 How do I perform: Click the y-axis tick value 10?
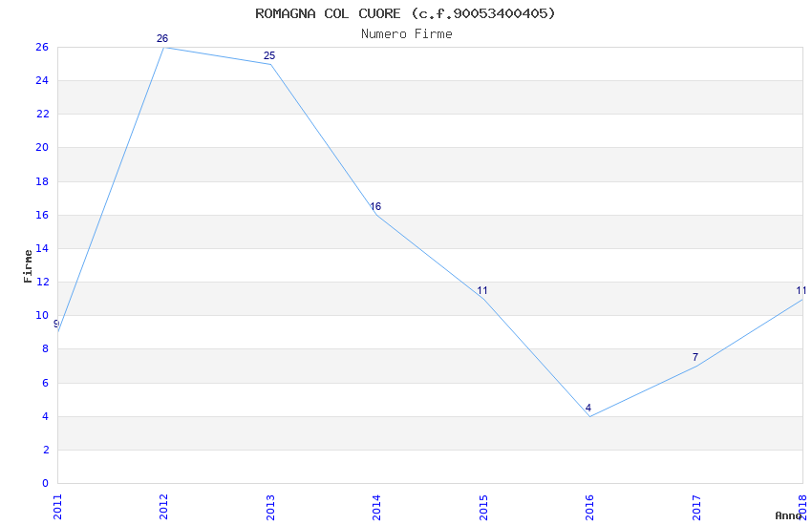tap(42, 316)
